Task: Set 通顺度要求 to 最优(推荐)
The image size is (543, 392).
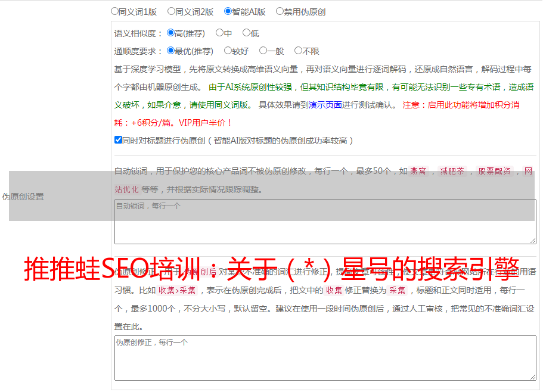Action: click(170, 51)
